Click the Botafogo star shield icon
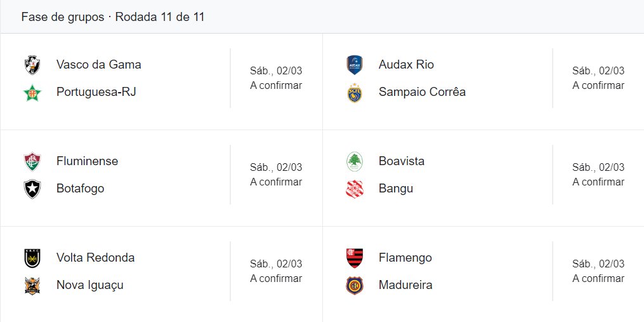This screenshot has width=644, height=322. point(32,189)
